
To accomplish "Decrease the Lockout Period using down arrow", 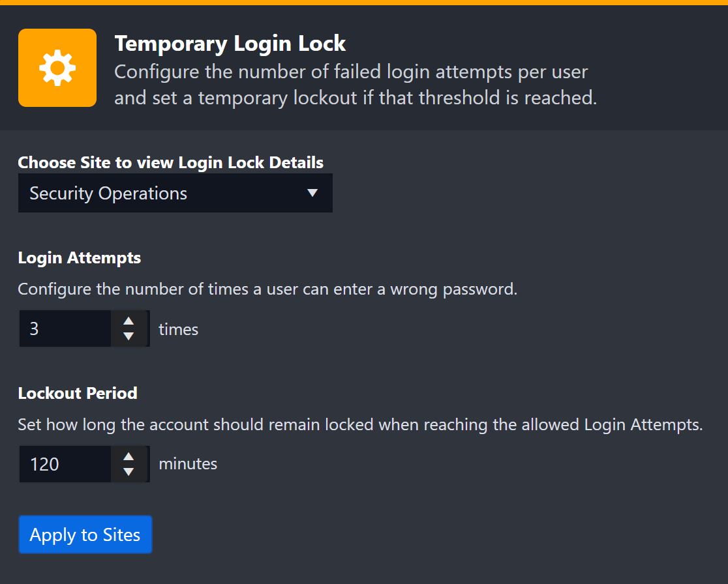I will point(129,472).
